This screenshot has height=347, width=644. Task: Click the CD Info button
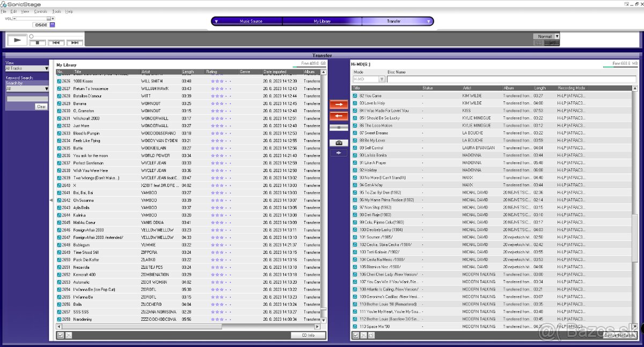[308, 335]
